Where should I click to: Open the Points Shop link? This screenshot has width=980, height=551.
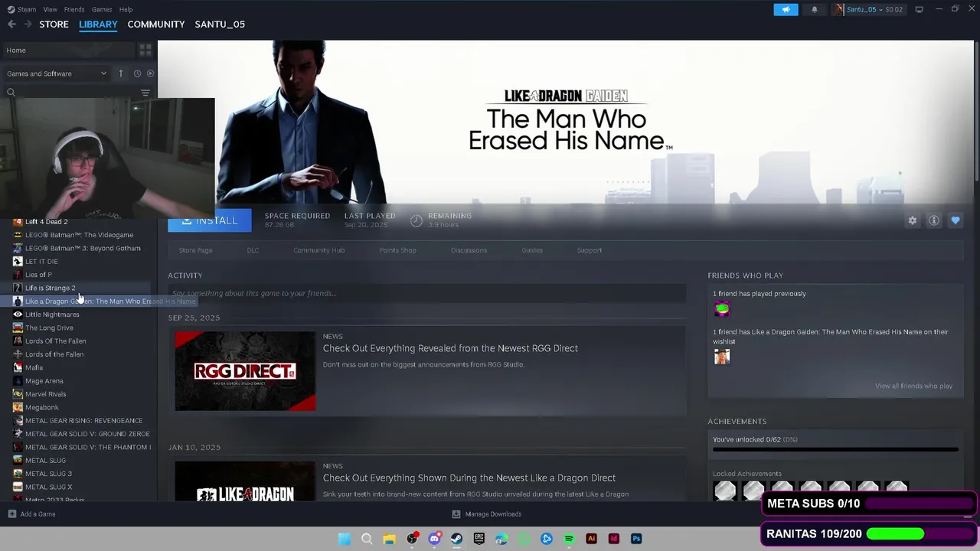[x=397, y=250]
